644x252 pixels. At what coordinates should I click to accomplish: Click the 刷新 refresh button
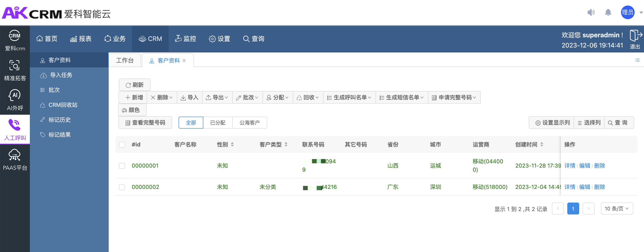point(134,85)
